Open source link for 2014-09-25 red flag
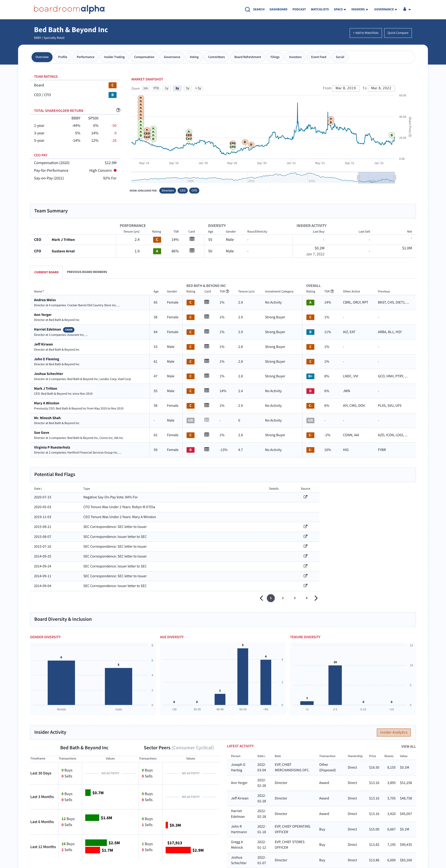Image resolution: width=446 pixels, height=868 pixels. click(x=305, y=556)
